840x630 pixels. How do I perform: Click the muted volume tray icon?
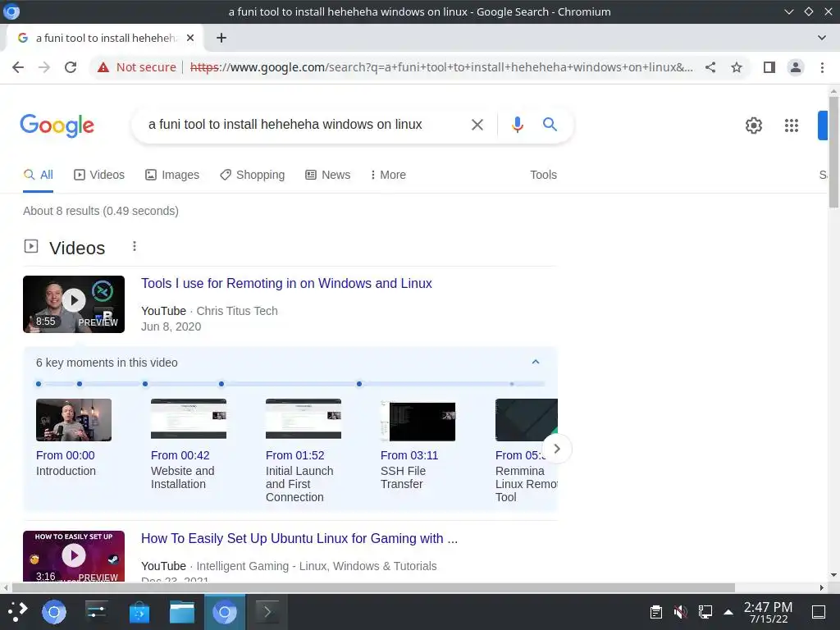click(x=680, y=612)
